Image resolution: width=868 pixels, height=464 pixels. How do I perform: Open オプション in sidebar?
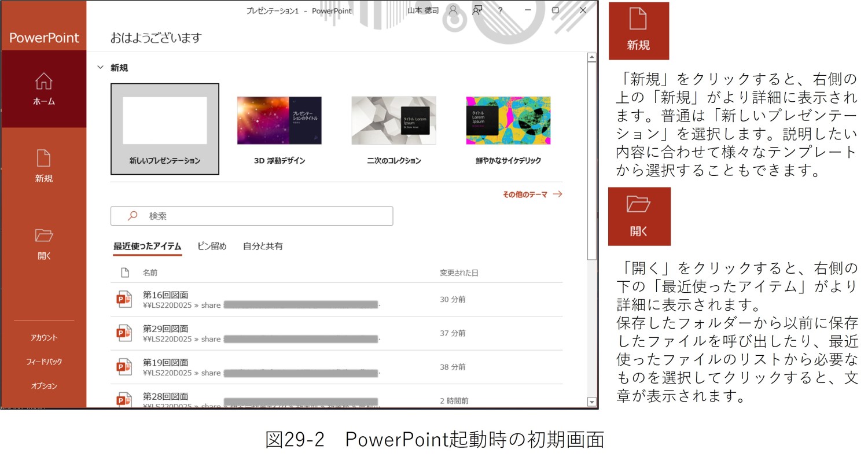pos(44,386)
